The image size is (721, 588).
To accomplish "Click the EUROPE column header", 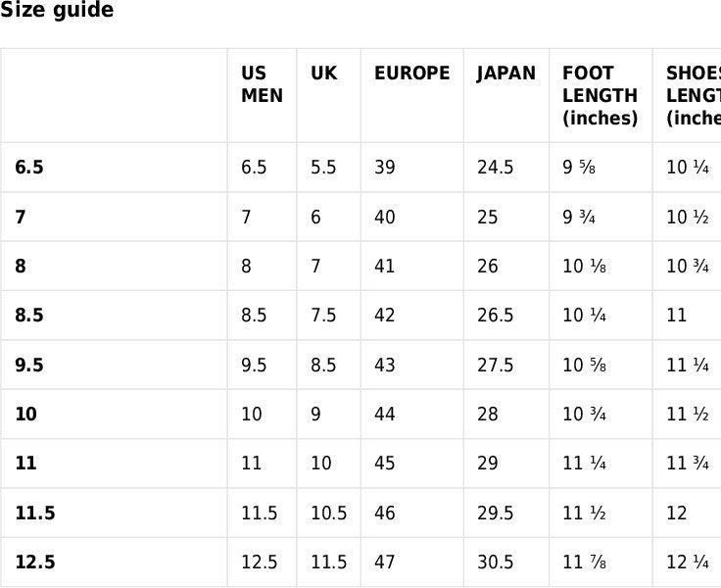I will (x=411, y=73).
